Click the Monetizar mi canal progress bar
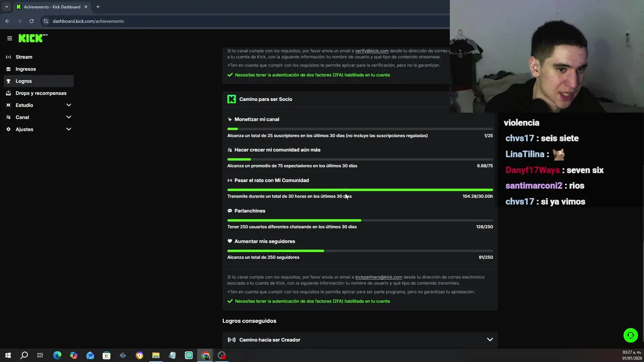This screenshot has height=362, width=644. tap(360, 129)
